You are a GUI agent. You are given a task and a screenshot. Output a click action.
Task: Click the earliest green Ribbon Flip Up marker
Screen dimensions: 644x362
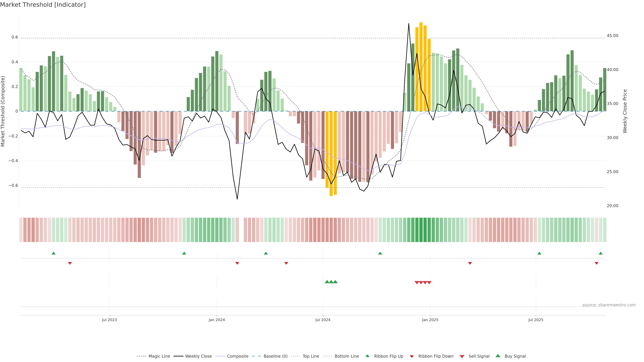[53, 253]
